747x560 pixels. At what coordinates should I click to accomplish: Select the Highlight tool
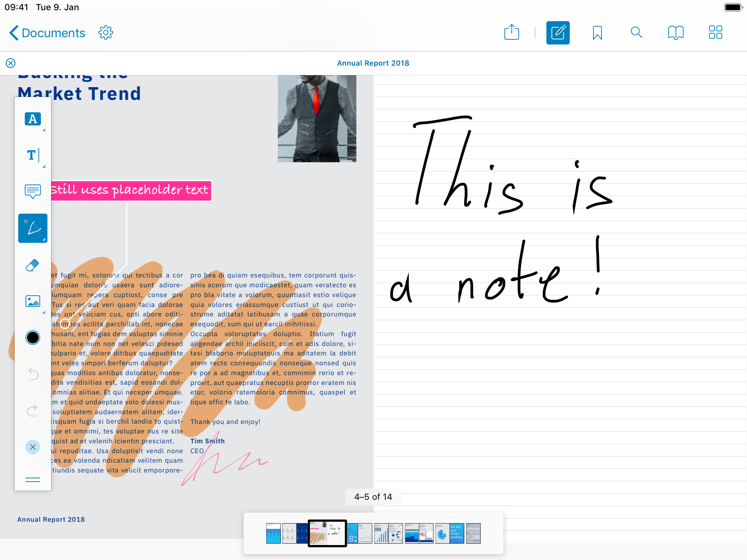click(x=32, y=119)
